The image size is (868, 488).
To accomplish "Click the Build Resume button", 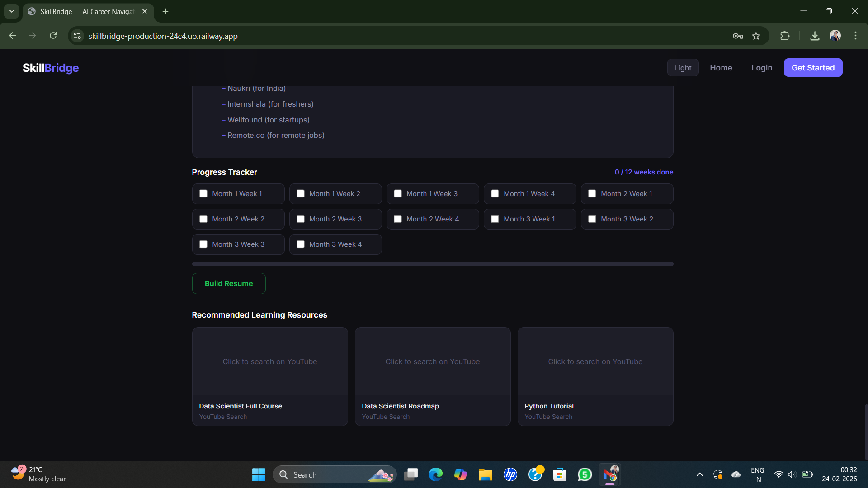I will click(x=229, y=283).
